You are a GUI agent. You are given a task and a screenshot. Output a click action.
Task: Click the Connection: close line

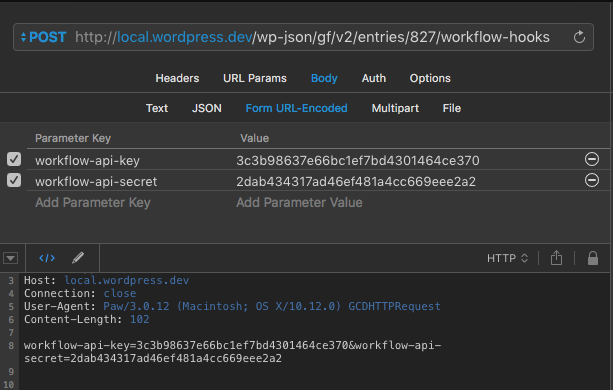point(80,293)
